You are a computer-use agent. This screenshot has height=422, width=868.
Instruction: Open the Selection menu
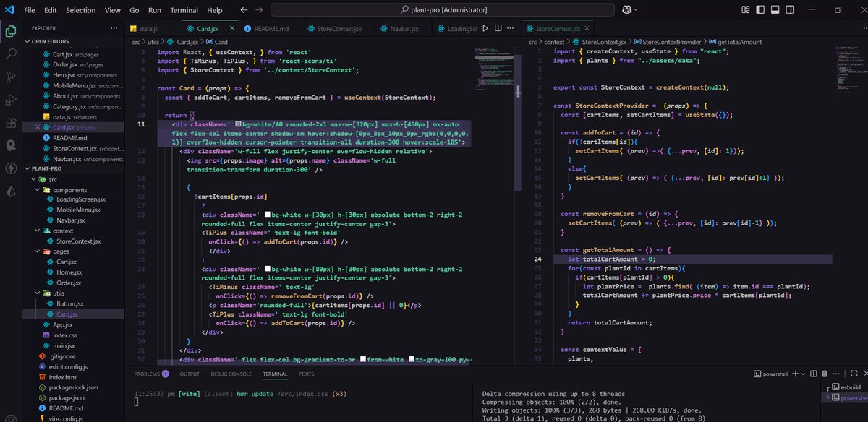coord(80,10)
